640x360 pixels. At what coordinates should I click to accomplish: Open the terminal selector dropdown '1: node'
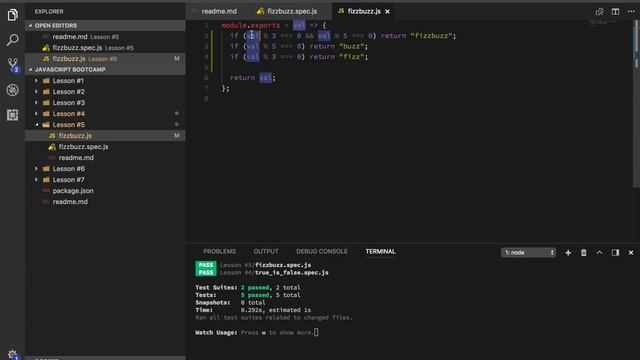click(x=528, y=253)
